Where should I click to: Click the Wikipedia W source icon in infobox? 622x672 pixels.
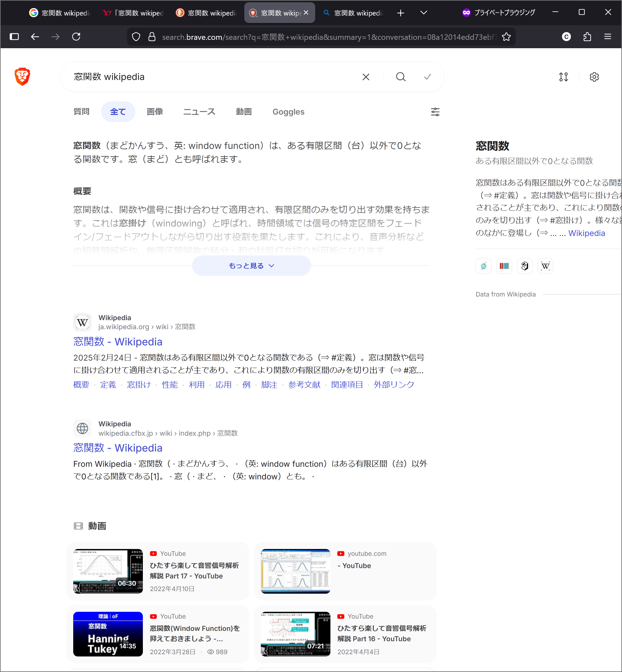(x=545, y=266)
